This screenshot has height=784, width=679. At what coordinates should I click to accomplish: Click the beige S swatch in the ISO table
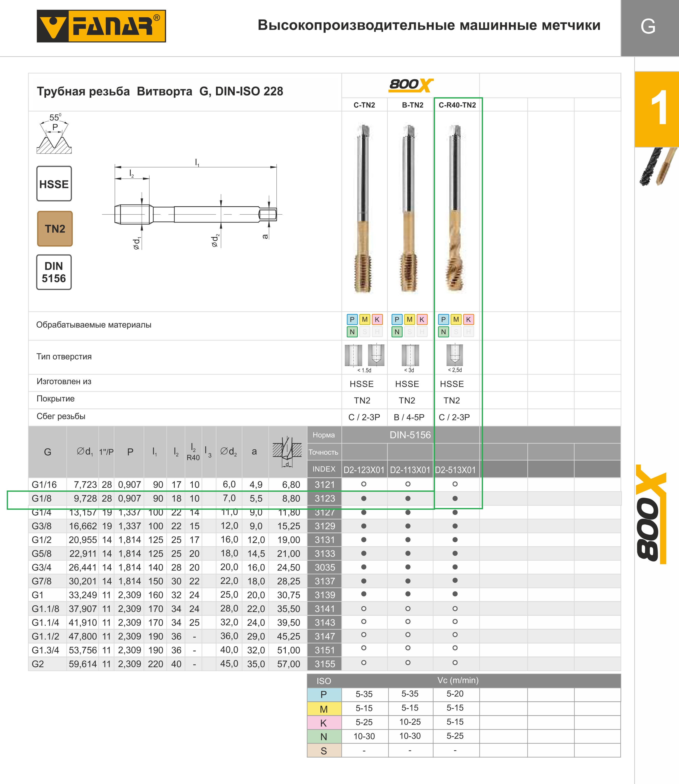pyautogui.click(x=324, y=751)
